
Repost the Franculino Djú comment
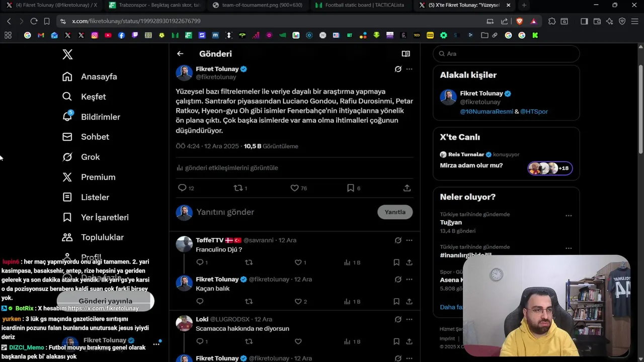click(249, 262)
